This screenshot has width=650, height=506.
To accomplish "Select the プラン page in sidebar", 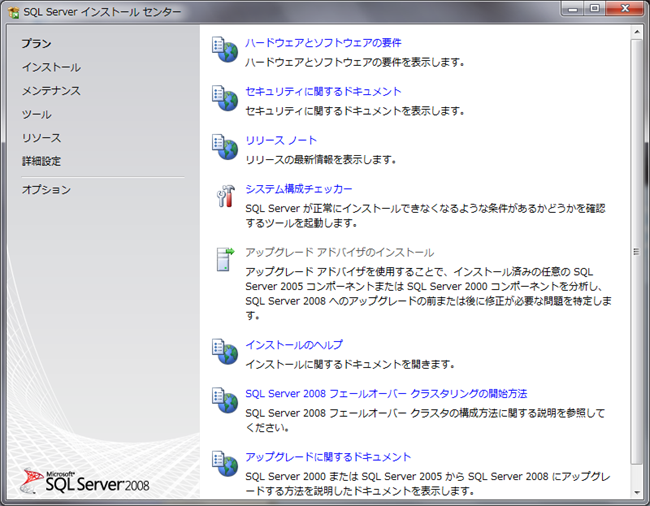I will point(36,44).
